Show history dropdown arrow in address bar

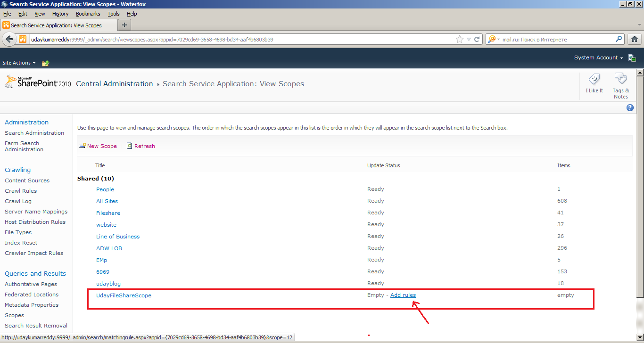tap(468, 40)
